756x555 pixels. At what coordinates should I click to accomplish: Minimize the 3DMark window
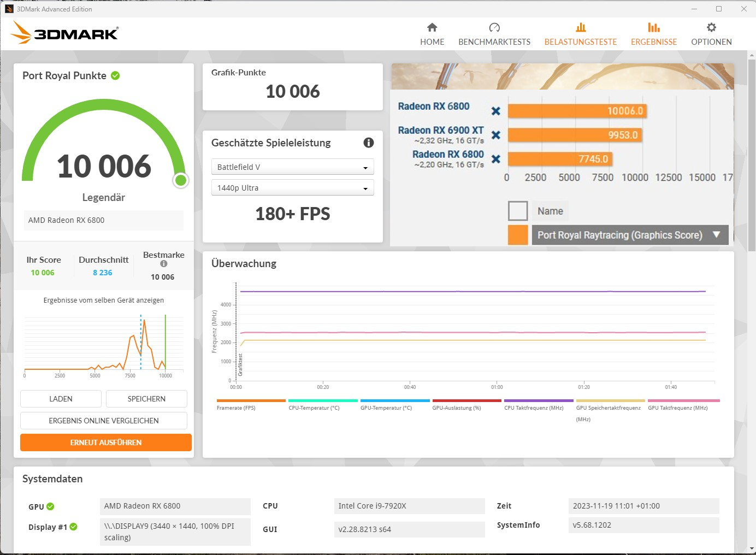(x=694, y=9)
